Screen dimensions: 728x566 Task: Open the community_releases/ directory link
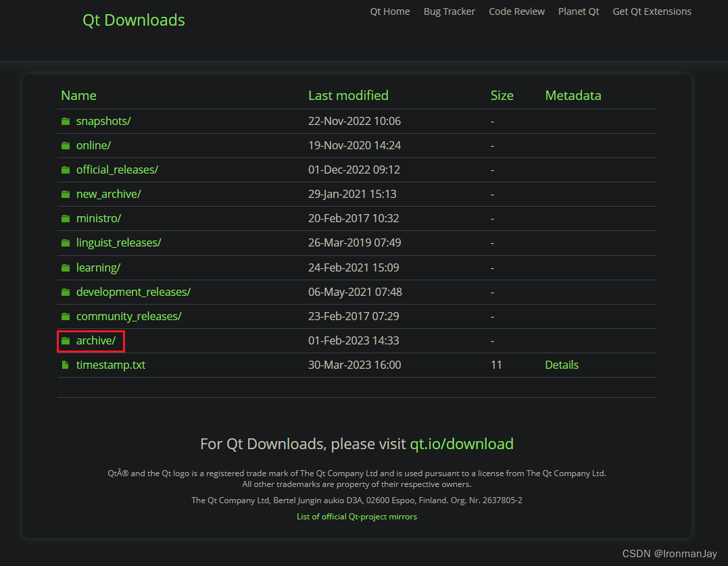pyautogui.click(x=128, y=316)
